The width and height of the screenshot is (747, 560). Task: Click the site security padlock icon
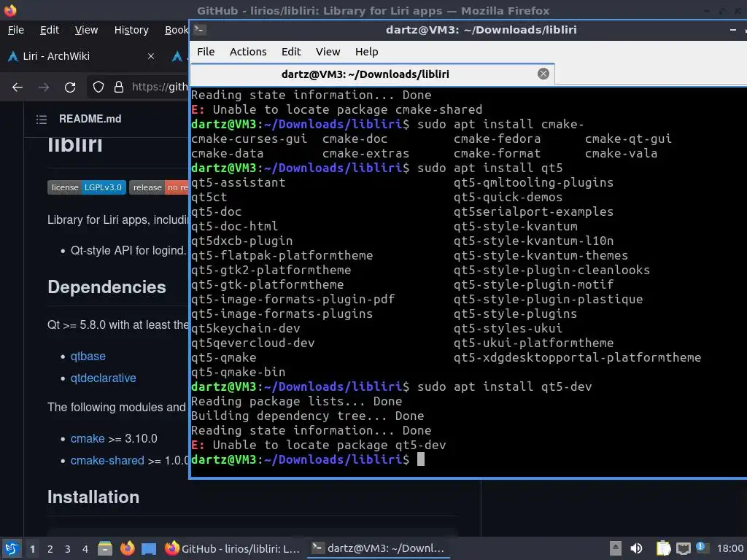point(119,87)
